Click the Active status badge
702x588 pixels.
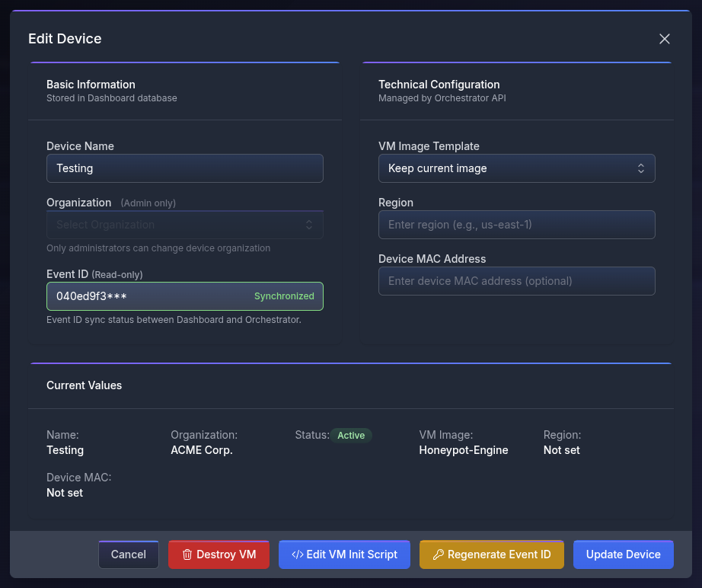tap(351, 436)
